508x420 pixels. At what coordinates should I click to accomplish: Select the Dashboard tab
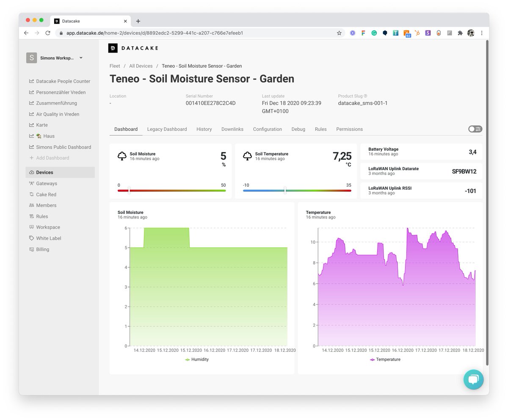click(126, 129)
